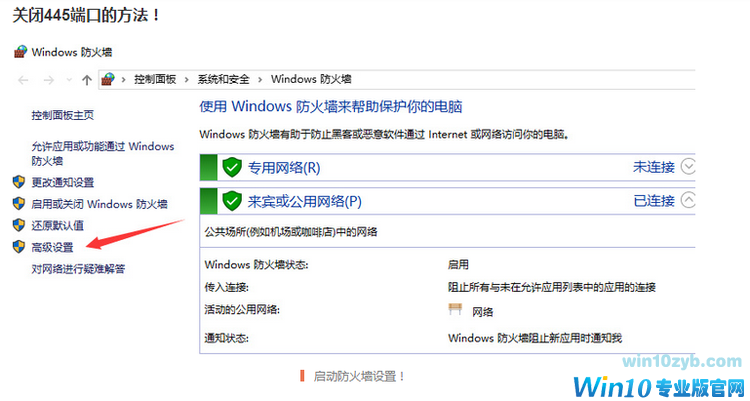This screenshot has height=401, width=750.
Task: Open the recent locations dropdown arrow
Action: (x=69, y=80)
